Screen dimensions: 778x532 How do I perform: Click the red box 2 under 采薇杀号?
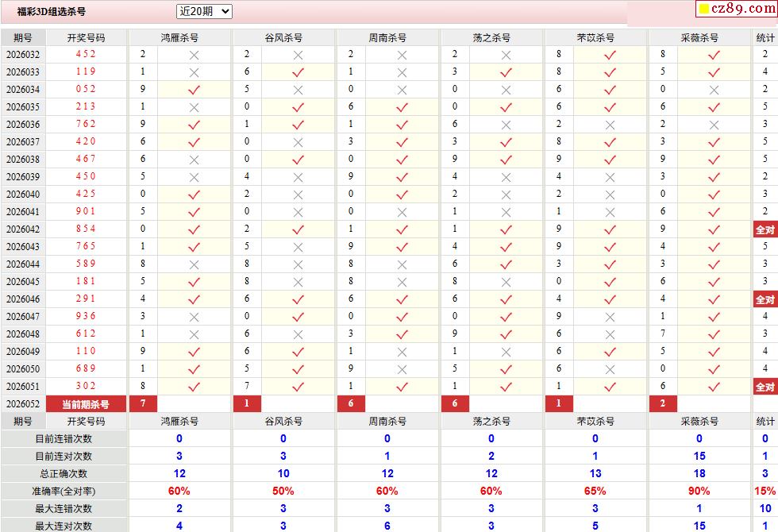[663, 403]
